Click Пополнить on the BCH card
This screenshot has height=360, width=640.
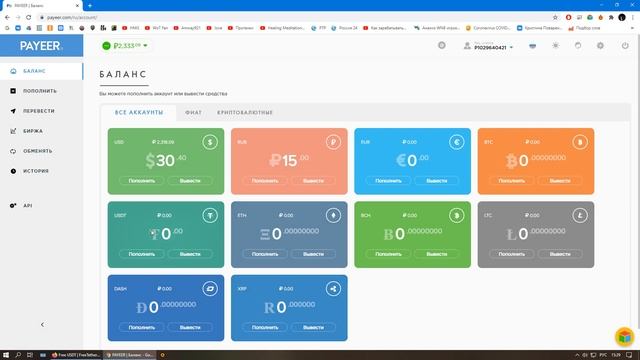coord(388,254)
